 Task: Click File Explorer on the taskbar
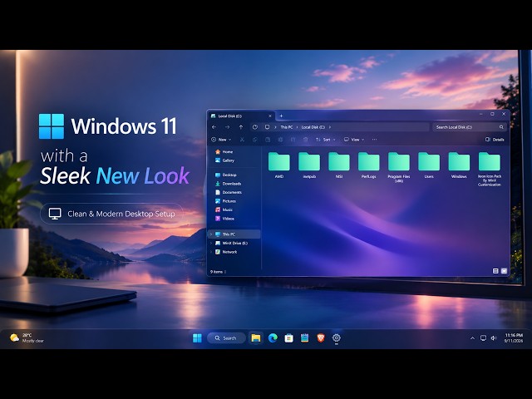pyautogui.click(x=255, y=338)
